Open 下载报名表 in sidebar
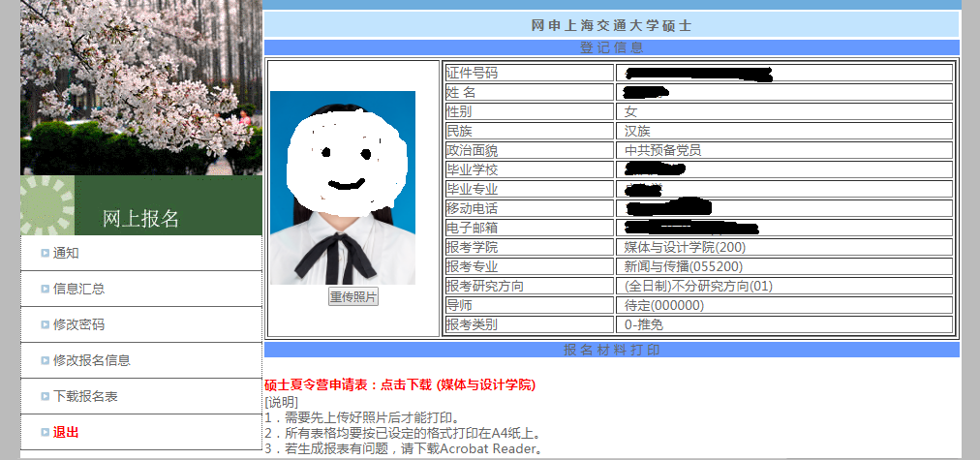Image resolution: width=980 pixels, height=460 pixels. 85,396
